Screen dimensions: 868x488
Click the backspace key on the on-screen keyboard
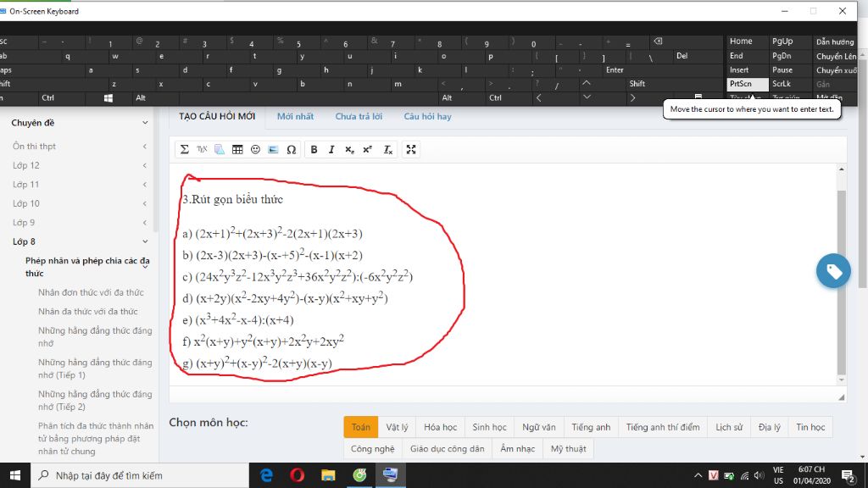tap(658, 42)
